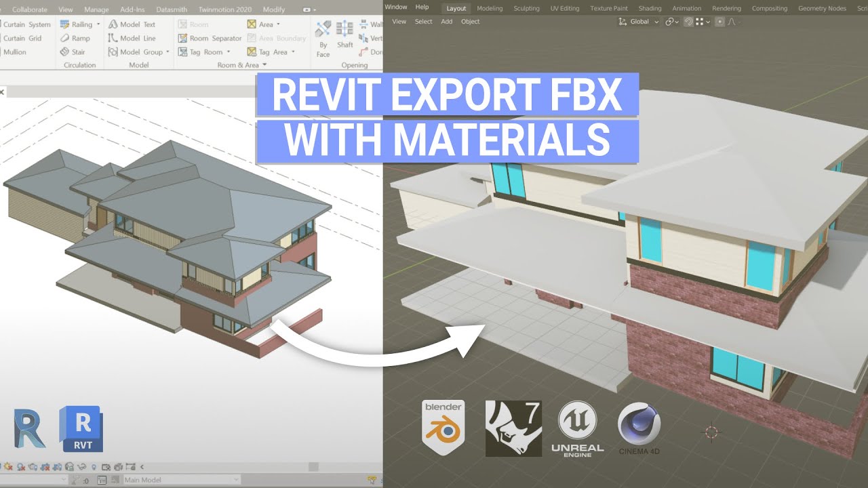Switch to Blender Compositing workspace tab
This screenshot has height=488, width=868.
click(770, 8)
